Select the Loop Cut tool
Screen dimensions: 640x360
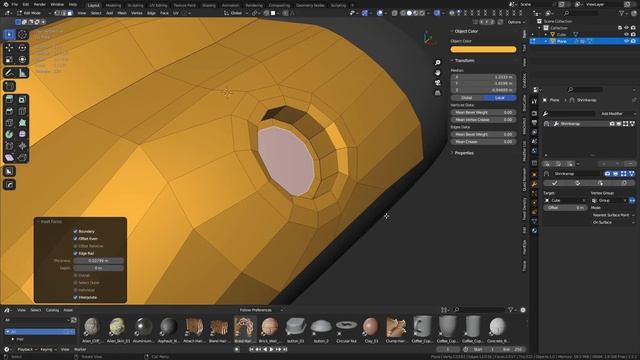[22, 111]
